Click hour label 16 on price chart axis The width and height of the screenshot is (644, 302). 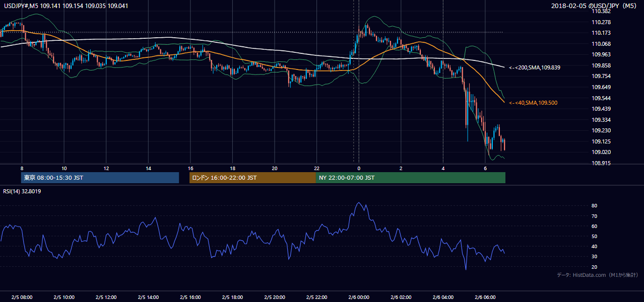tap(190, 168)
